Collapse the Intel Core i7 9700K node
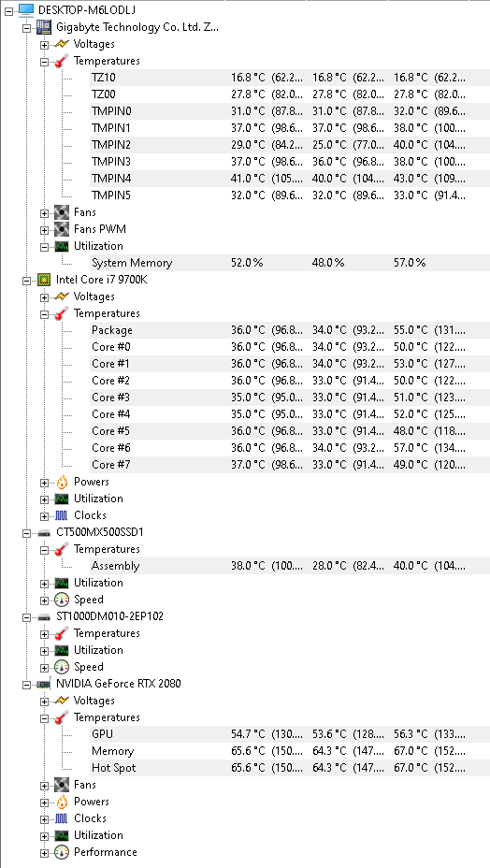The image size is (490, 868). coord(26,280)
